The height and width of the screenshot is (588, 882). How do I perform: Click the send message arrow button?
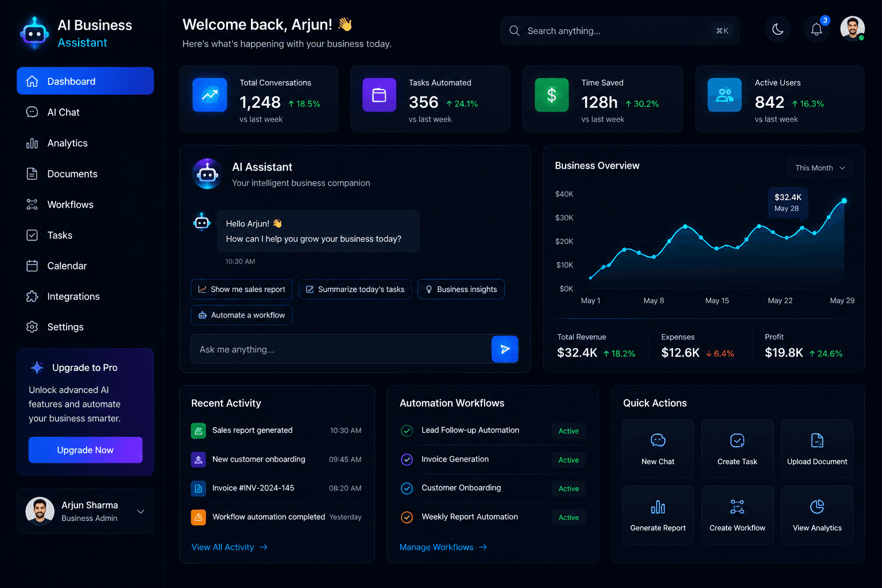[x=505, y=349]
